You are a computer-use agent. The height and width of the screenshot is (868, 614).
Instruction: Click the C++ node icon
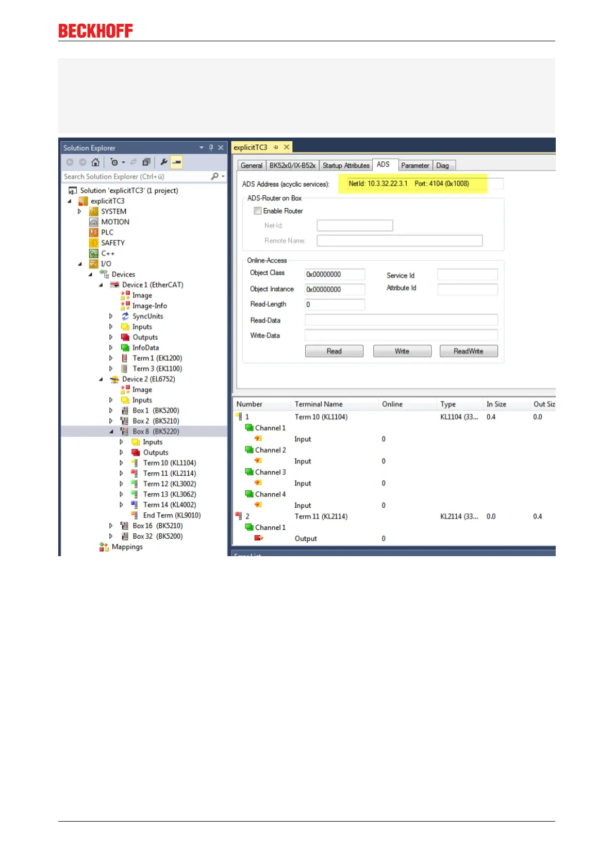click(94, 254)
